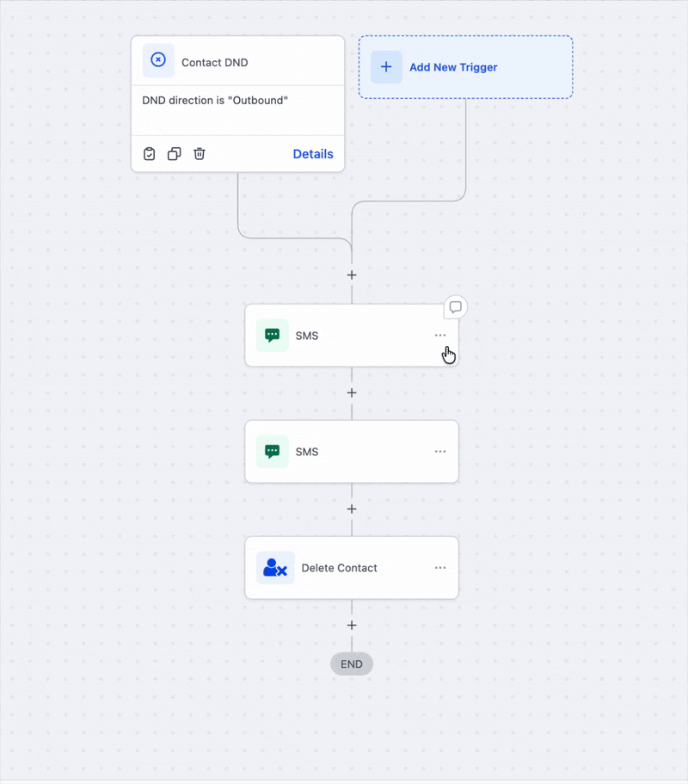Image resolution: width=688 pixels, height=784 pixels.
Task: Click the Delete Contact user icon
Action: click(x=275, y=568)
